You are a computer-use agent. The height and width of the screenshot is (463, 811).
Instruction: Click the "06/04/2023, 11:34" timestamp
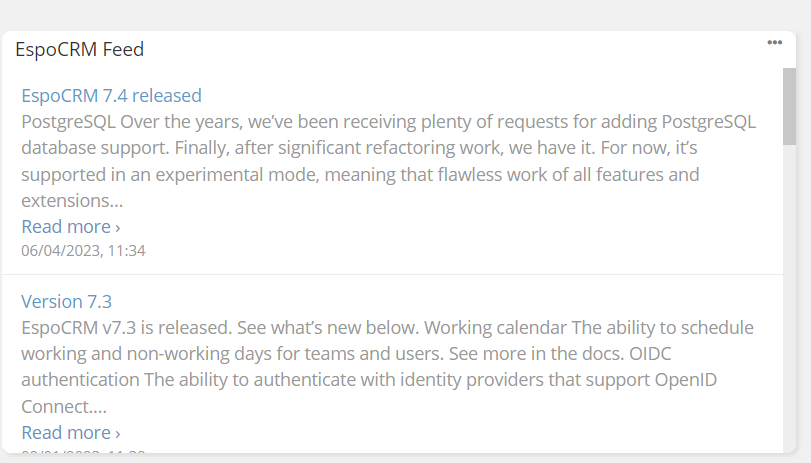coord(83,250)
